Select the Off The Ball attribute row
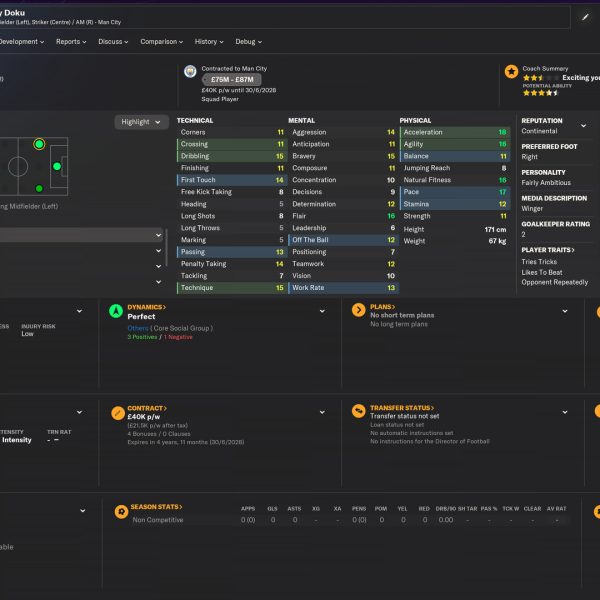This screenshot has height=600, width=600. (x=343, y=240)
